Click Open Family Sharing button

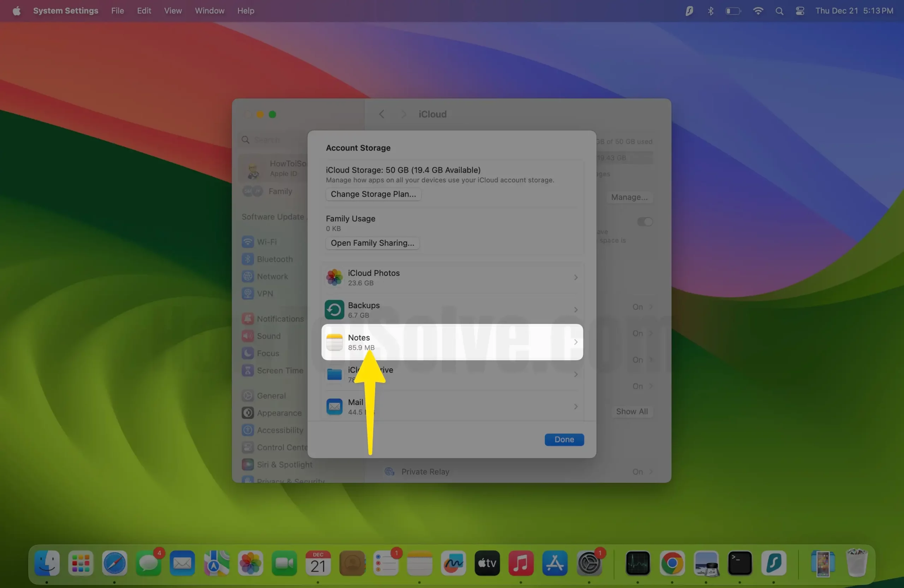(372, 243)
